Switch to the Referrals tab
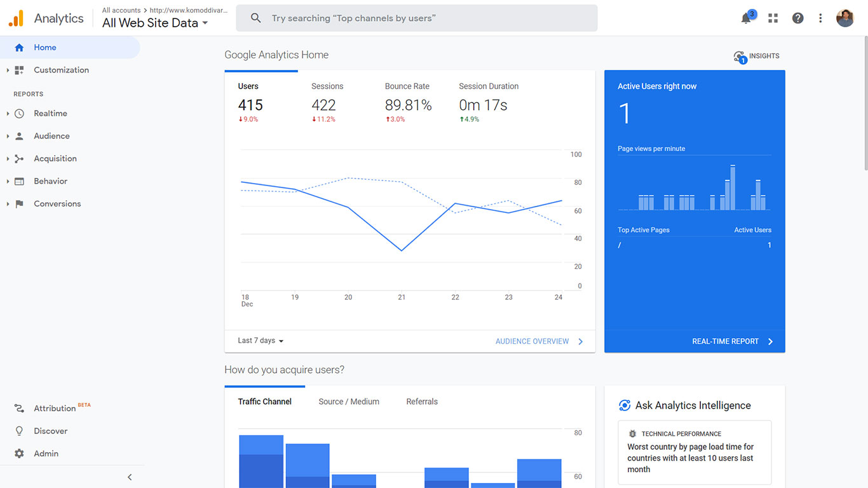 (x=422, y=402)
